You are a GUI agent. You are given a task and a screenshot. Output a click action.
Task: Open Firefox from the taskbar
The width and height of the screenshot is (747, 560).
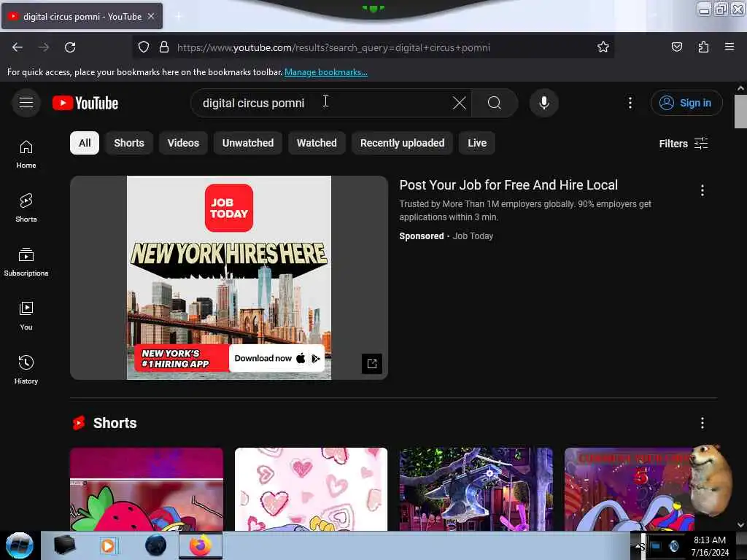(201, 545)
